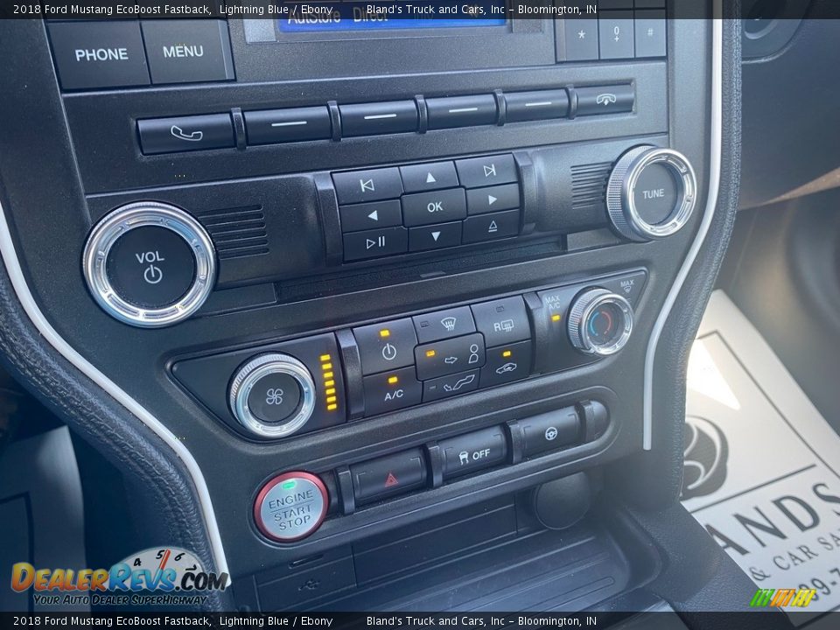The height and width of the screenshot is (630, 840).
Task: Answer call with the phone handset button
Action: 185,133
